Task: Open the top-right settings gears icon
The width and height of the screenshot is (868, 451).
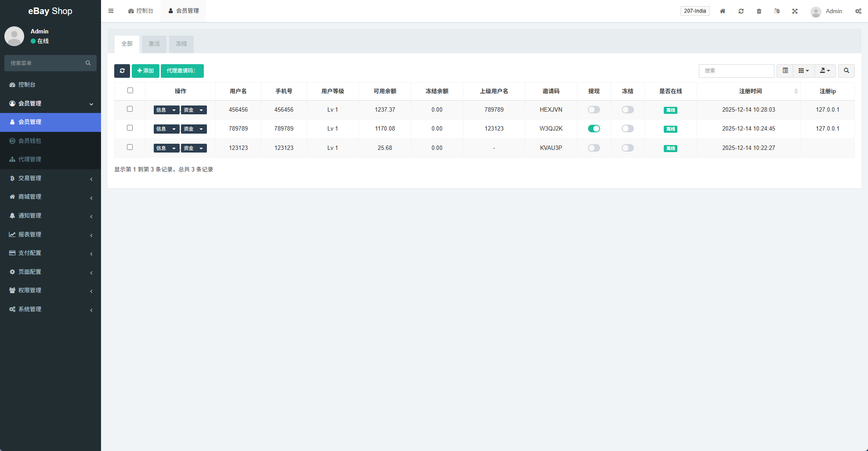Action: point(858,11)
